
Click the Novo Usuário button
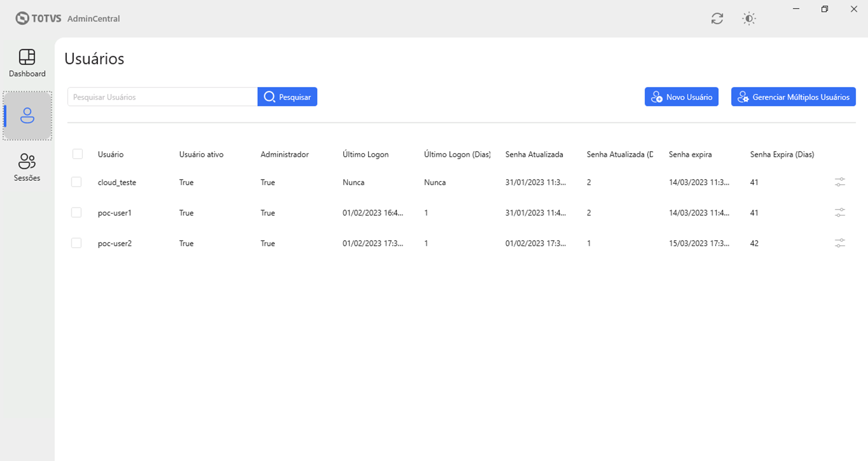tap(681, 97)
